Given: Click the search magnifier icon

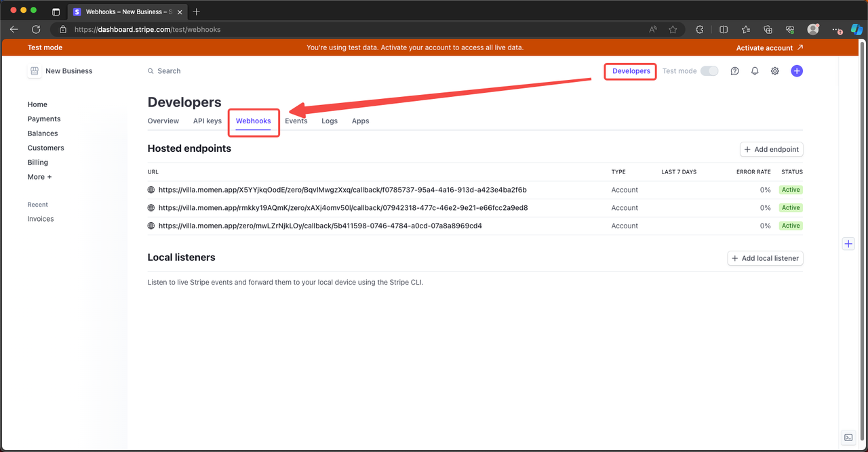Looking at the screenshot, I should pyautogui.click(x=151, y=71).
